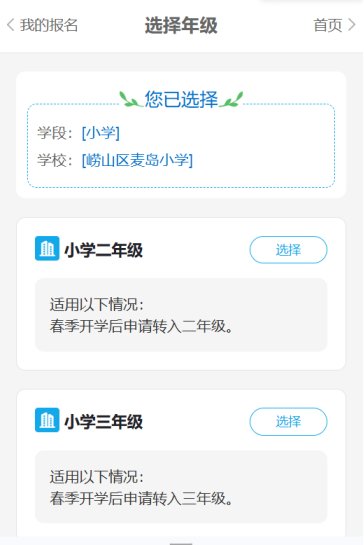Click the forward chevron beside 首页
Screen dimensions: 364x545
coord(352,25)
